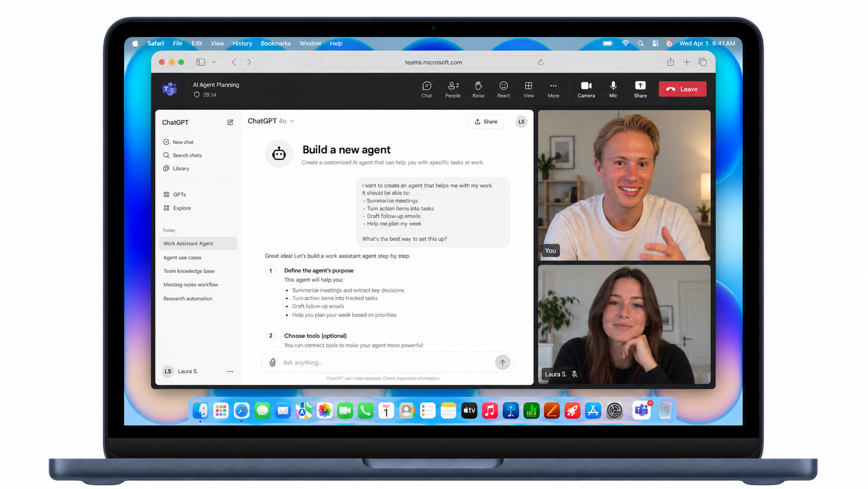The height and width of the screenshot is (489, 868).
Task: Select the Work Assistant Agent chat
Action: (198, 243)
